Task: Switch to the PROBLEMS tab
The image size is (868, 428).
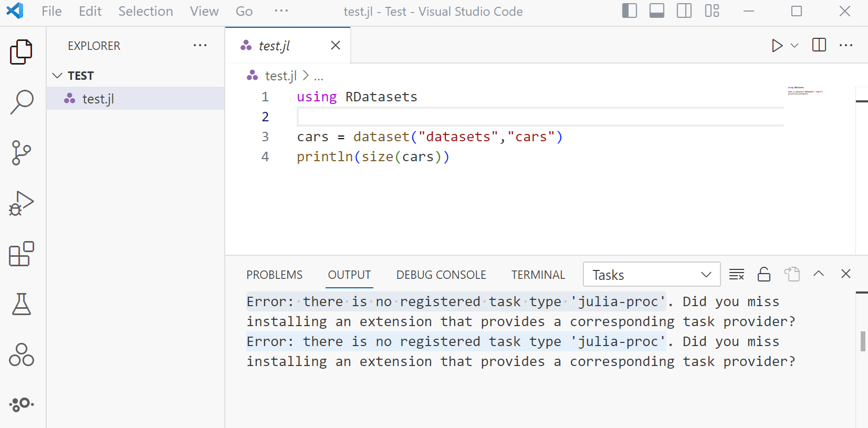Action: coord(274,275)
